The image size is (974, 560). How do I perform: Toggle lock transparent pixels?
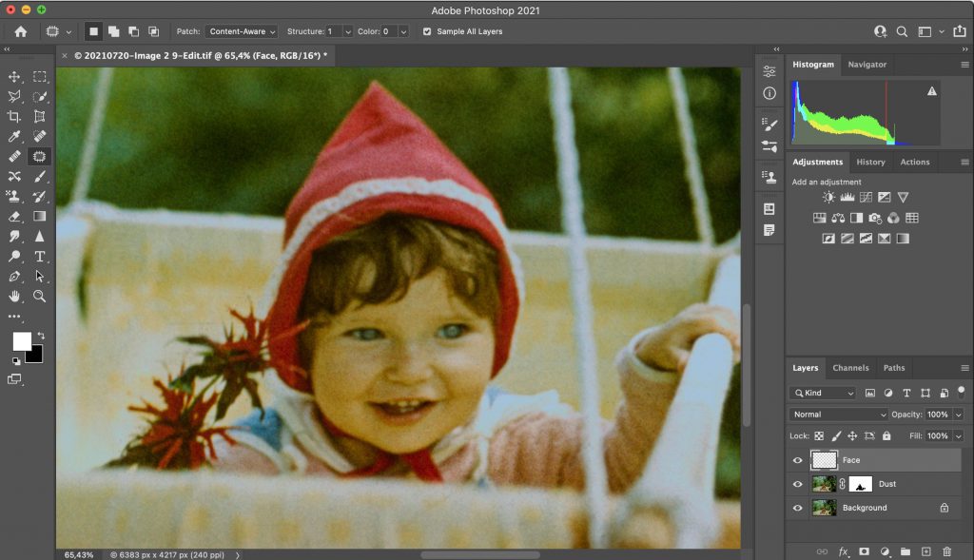[819, 436]
